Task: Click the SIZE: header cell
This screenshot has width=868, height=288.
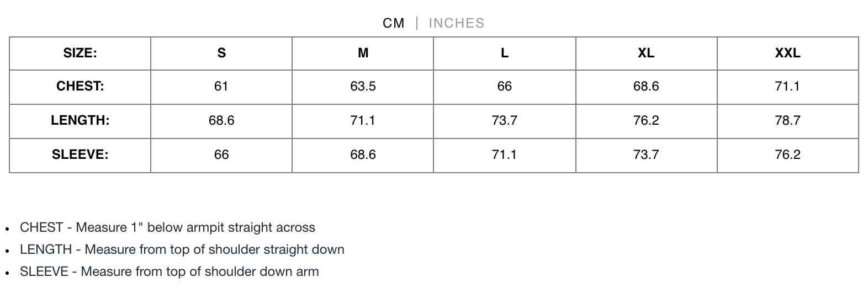Action: tap(80, 53)
